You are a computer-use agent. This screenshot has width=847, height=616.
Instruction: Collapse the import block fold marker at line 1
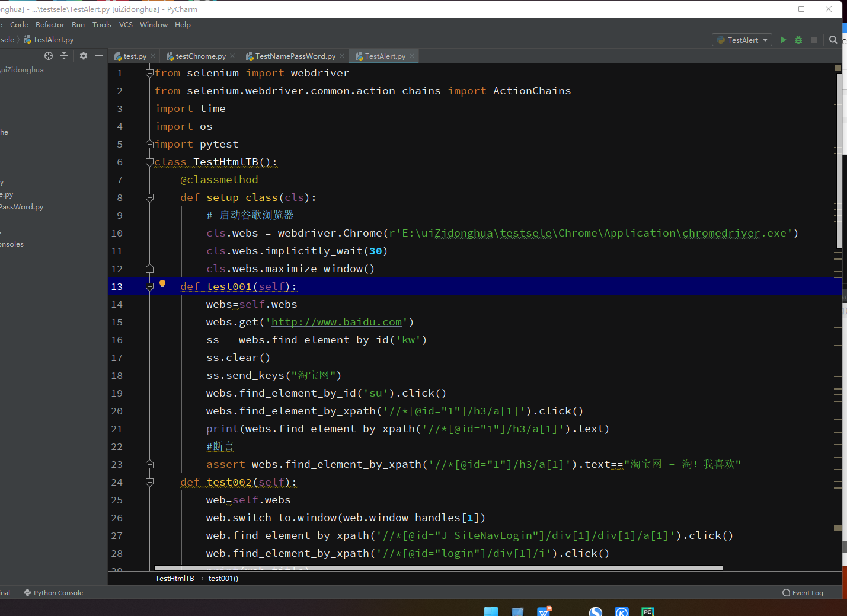click(149, 73)
